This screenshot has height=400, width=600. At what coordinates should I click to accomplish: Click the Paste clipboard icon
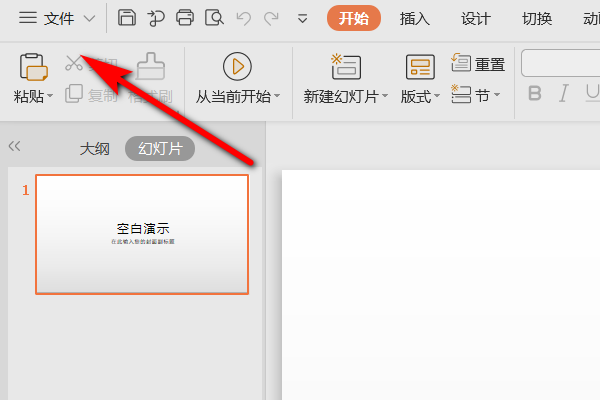34,67
